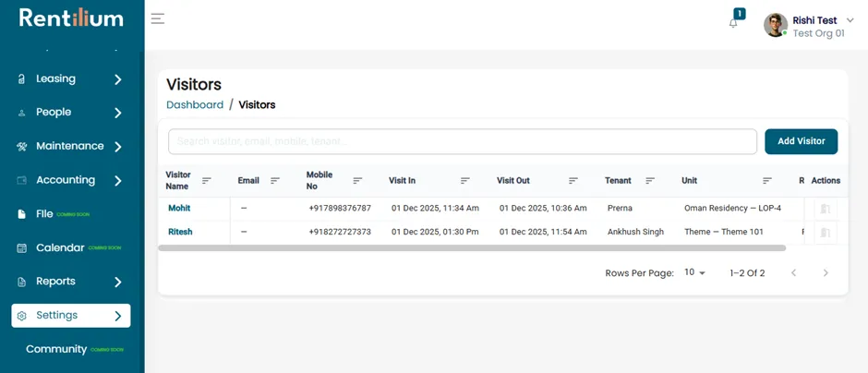Image resolution: width=868 pixels, height=373 pixels.
Task: Click Rishi Test's profile avatar
Action: coord(776,26)
